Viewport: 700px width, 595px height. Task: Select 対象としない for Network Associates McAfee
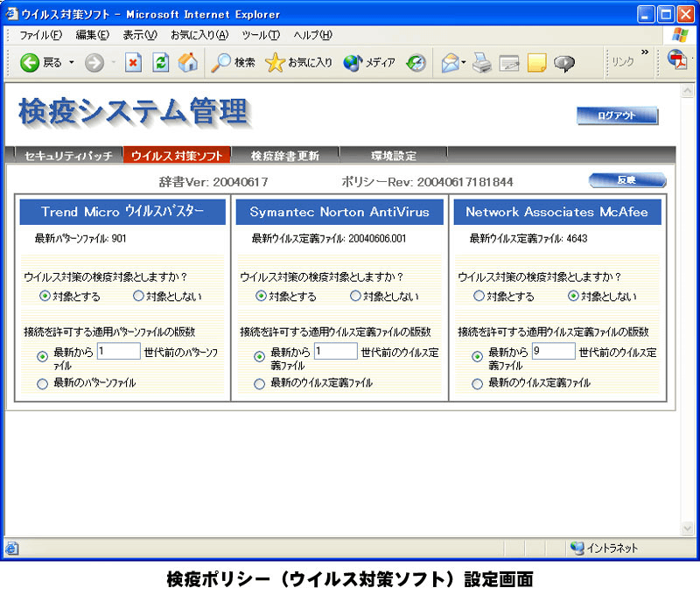[x=573, y=296]
